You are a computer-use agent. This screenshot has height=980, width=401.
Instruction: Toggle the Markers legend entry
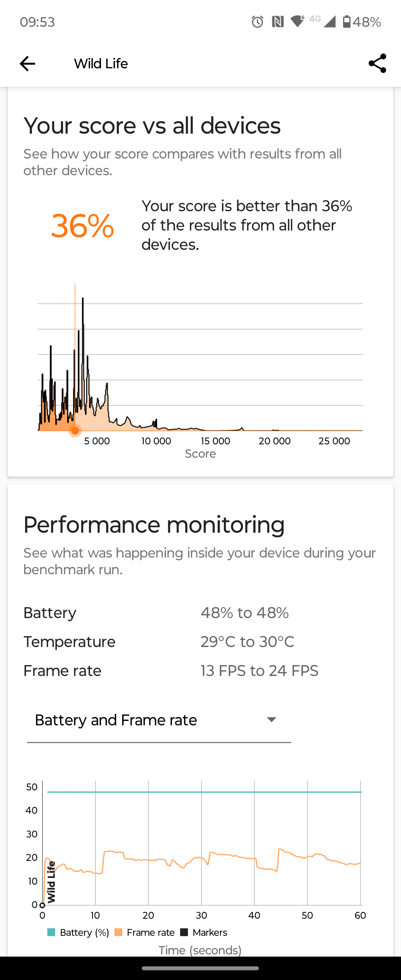point(204,932)
